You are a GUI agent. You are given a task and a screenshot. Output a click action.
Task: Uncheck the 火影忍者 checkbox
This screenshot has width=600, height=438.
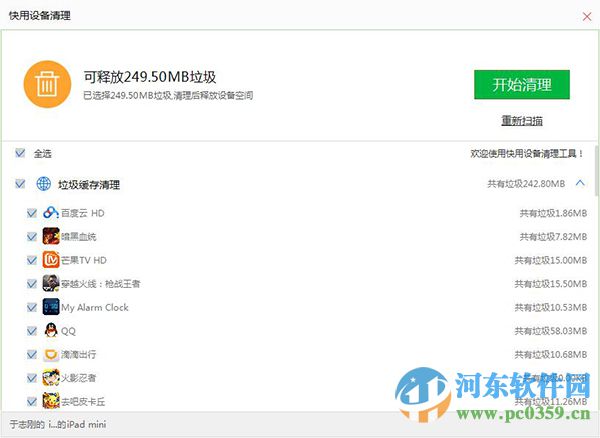coord(32,378)
